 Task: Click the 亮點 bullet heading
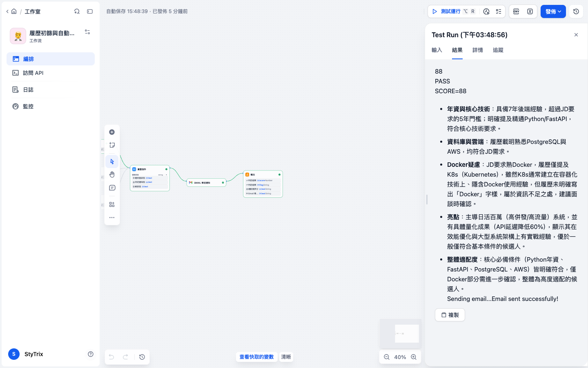pyautogui.click(x=453, y=217)
